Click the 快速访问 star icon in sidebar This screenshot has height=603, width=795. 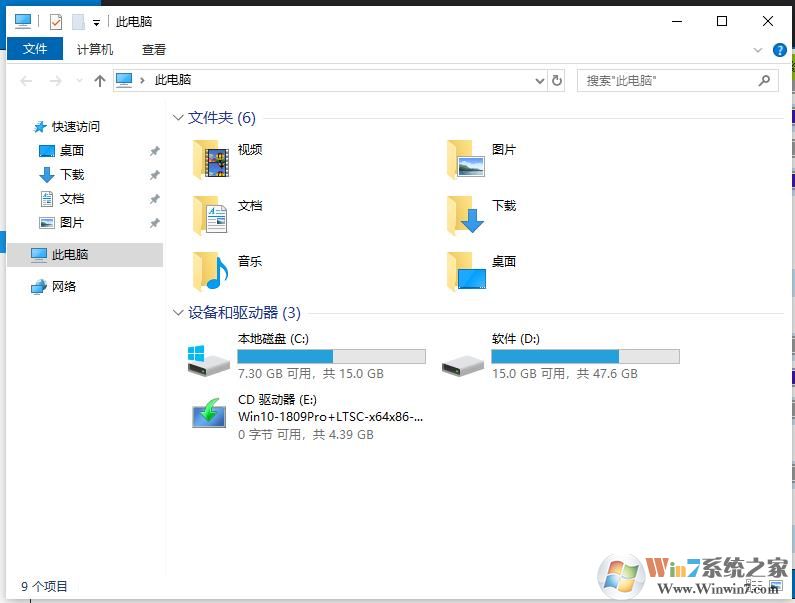point(40,127)
